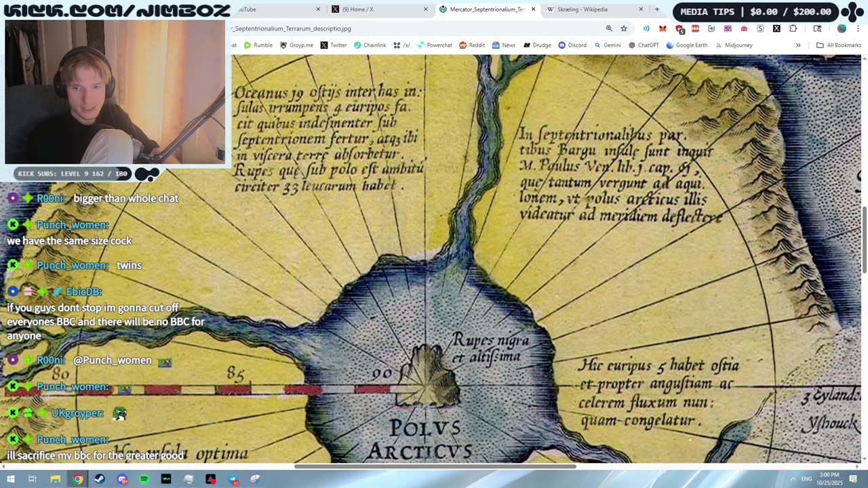Bookmark this page with the star icon
The width and height of the screenshot is (868, 488).
point(624,28)
